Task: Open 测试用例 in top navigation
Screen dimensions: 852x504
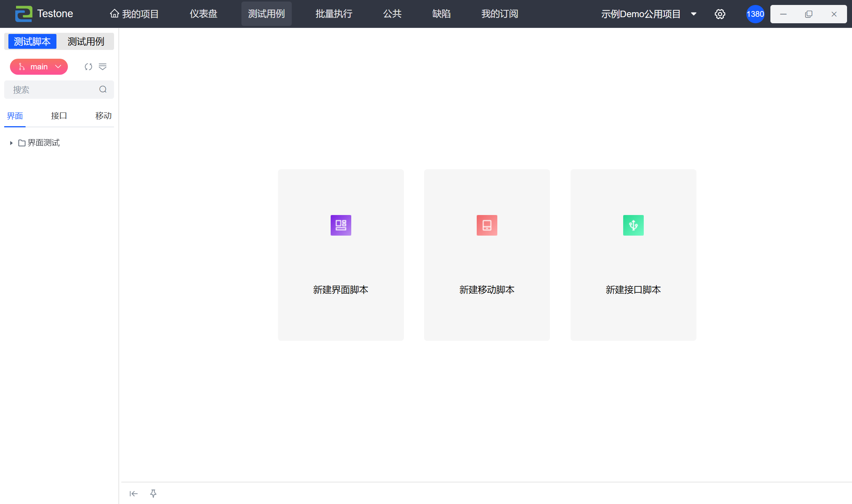Action: pyautogui.click(x=267, y=14)
